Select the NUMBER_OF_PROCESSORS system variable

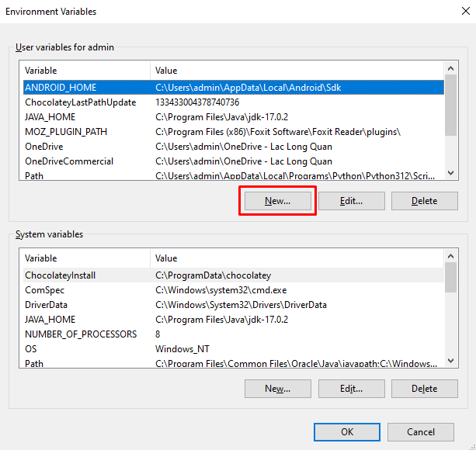pos(234,334)
